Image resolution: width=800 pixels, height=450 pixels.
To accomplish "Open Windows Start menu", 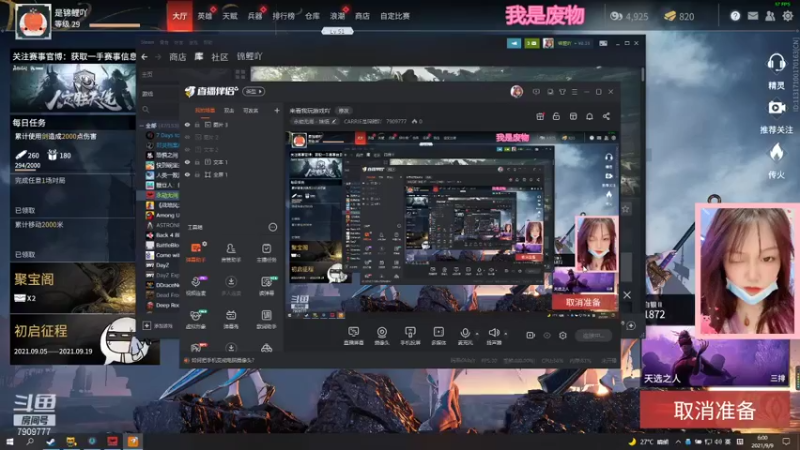I will pos(9,441).
